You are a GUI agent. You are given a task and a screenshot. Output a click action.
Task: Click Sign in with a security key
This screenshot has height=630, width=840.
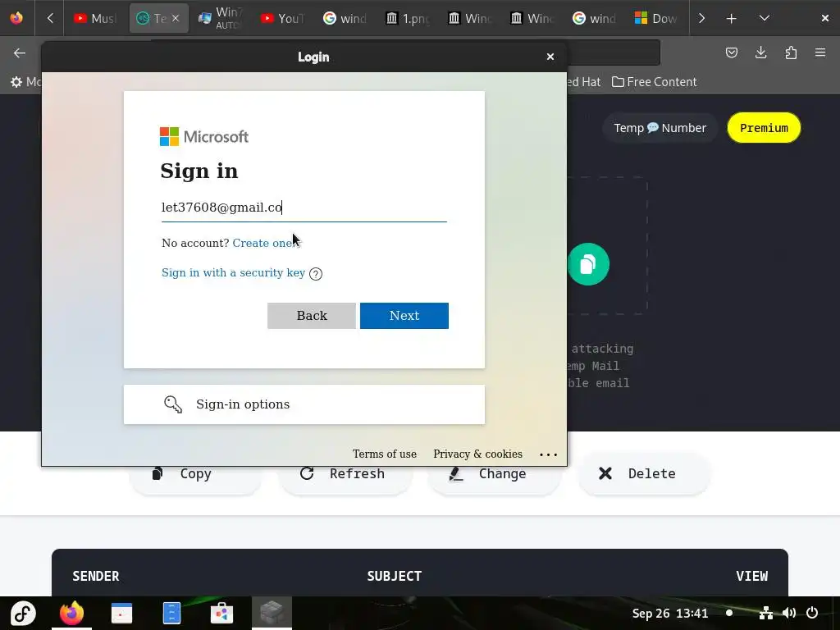pos(233,272)
